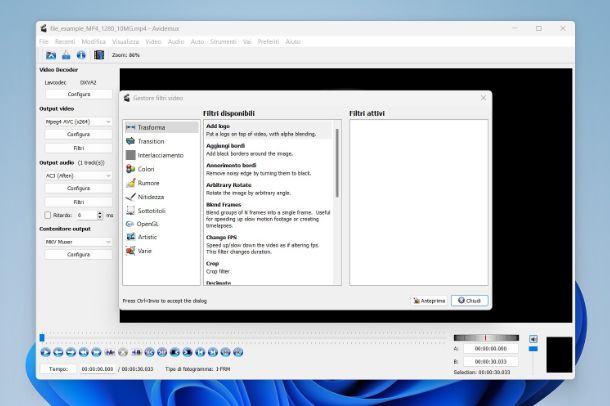610x406 pixels.
Task: Click Configura under Output audio
Action: point(79,188)
